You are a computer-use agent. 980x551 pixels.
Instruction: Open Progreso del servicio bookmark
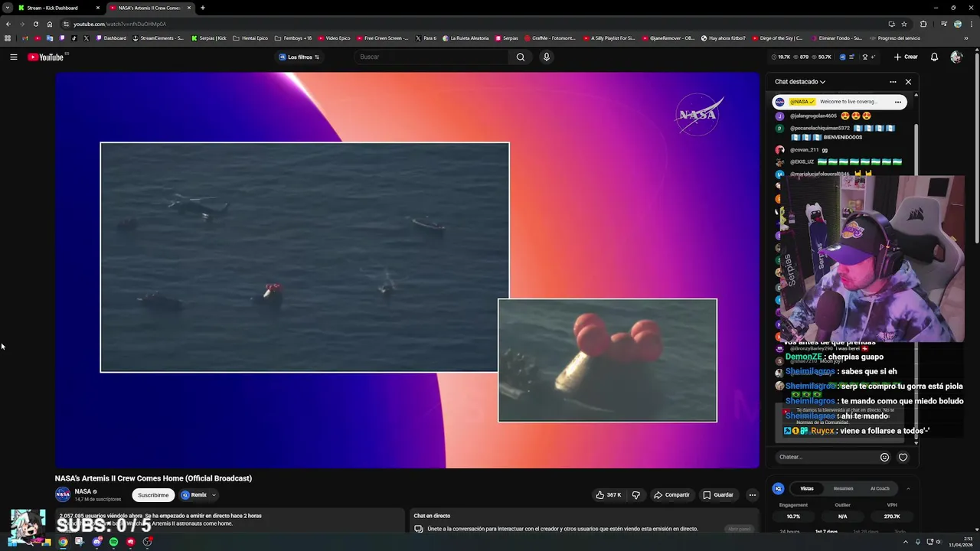[895, 38]
